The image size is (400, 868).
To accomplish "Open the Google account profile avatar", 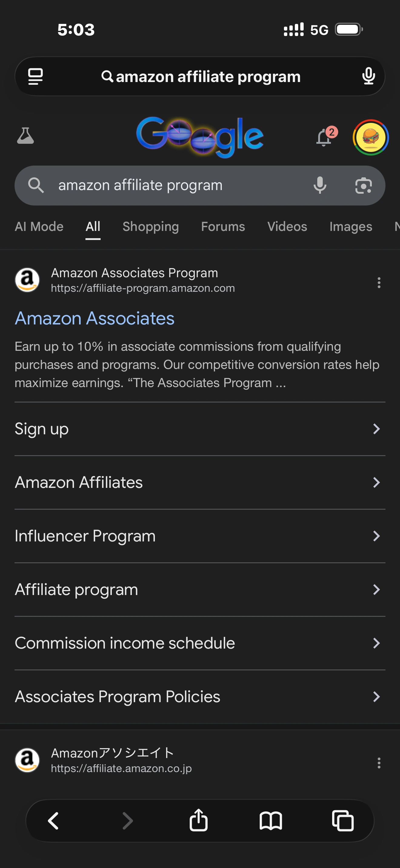I will tap(370, 137).
